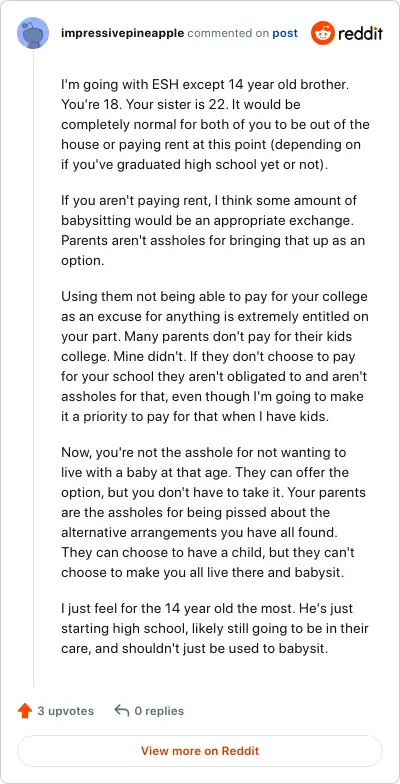
Task: Open the impressivepineapple username profile link
Action: pos(122,34)
